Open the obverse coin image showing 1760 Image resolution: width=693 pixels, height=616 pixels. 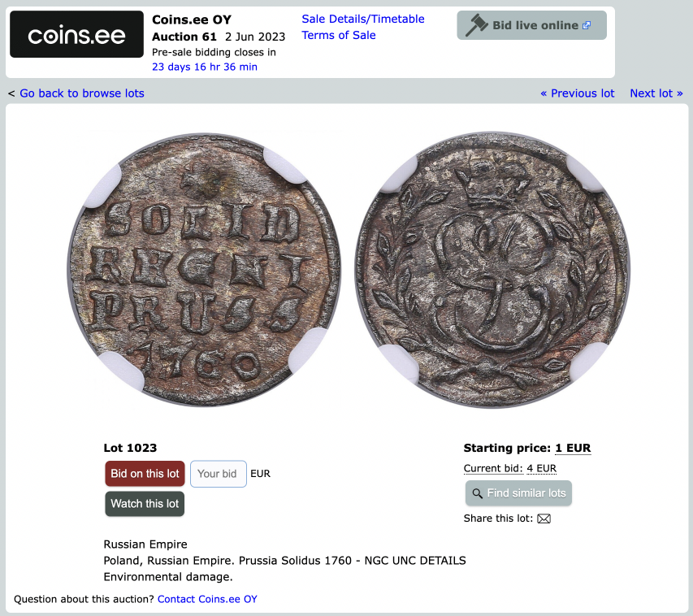[204, 269]
